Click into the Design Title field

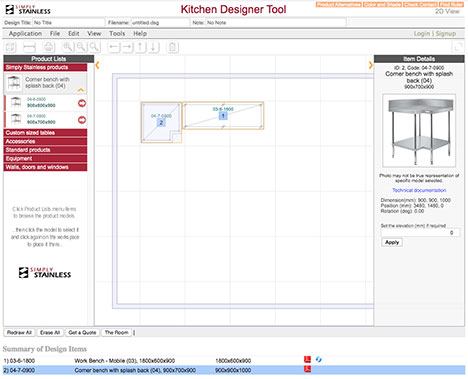(68, 23)
